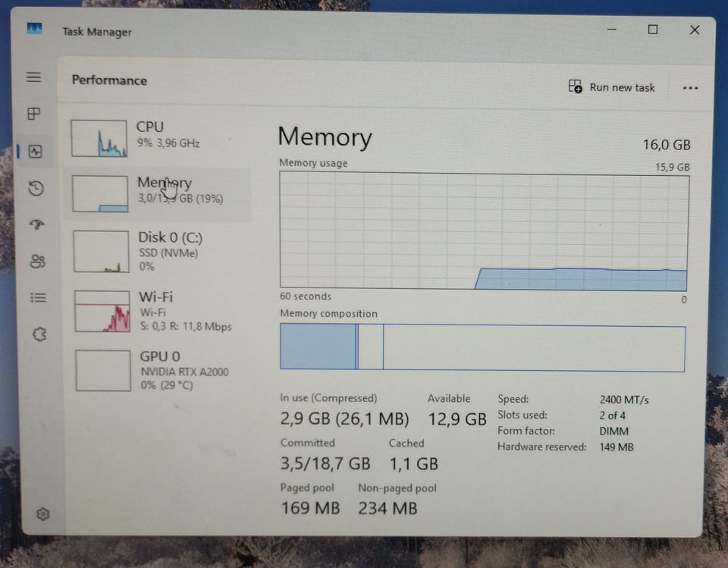Click the Disk 0 mini graph thumbnail

pos(101,251)
